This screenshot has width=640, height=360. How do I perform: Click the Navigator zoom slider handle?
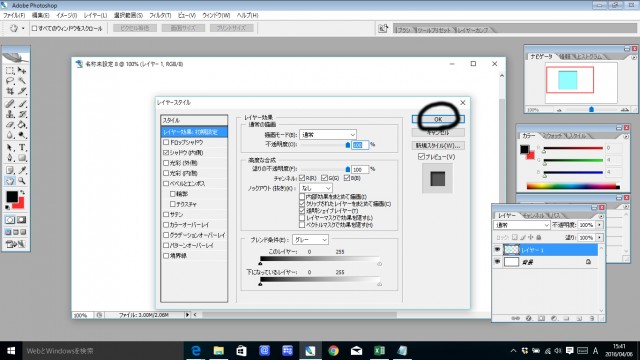pyautogui.click(x=591, y=109)
